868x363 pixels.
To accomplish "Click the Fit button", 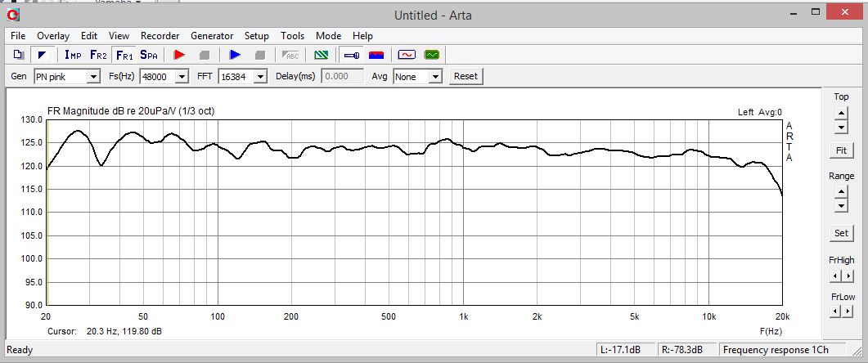I will tap(841, 150).
